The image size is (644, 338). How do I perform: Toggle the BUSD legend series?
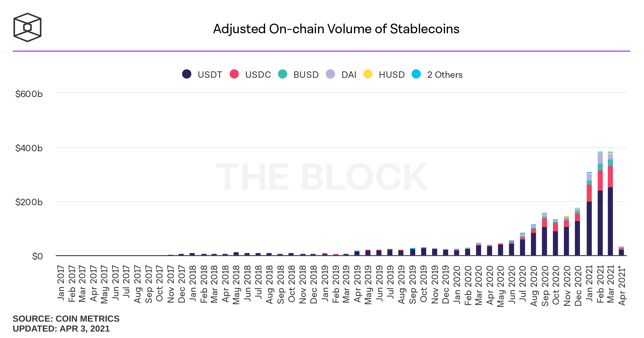click(x=298, y=74)
